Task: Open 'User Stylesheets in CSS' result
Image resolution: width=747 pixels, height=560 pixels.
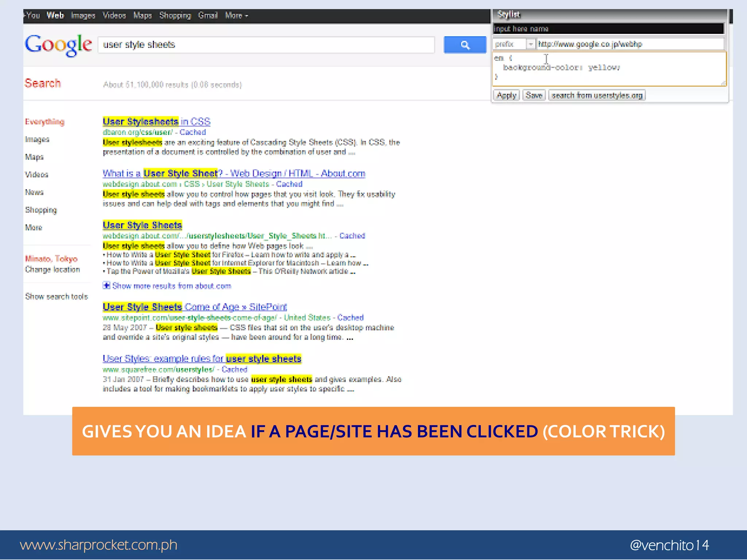Action: coord(156,121)
